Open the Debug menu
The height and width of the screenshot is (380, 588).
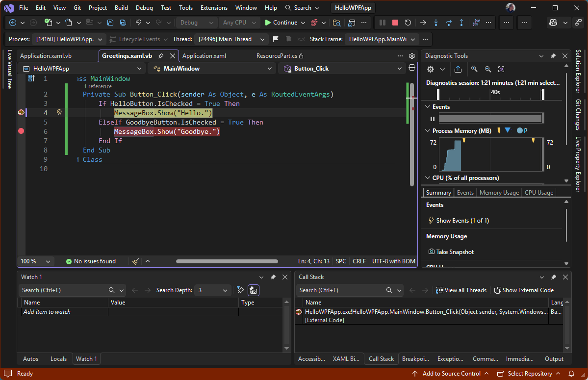(x=144, y=7)
